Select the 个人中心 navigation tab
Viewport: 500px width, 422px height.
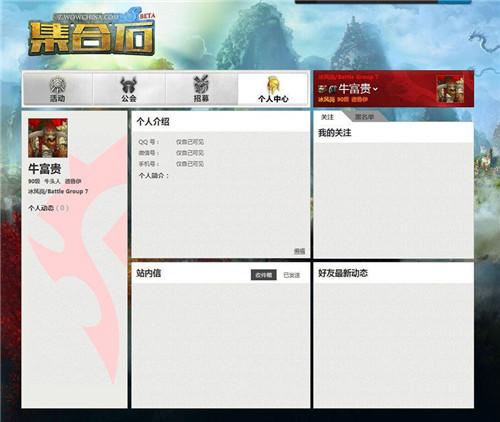(273, 89)
